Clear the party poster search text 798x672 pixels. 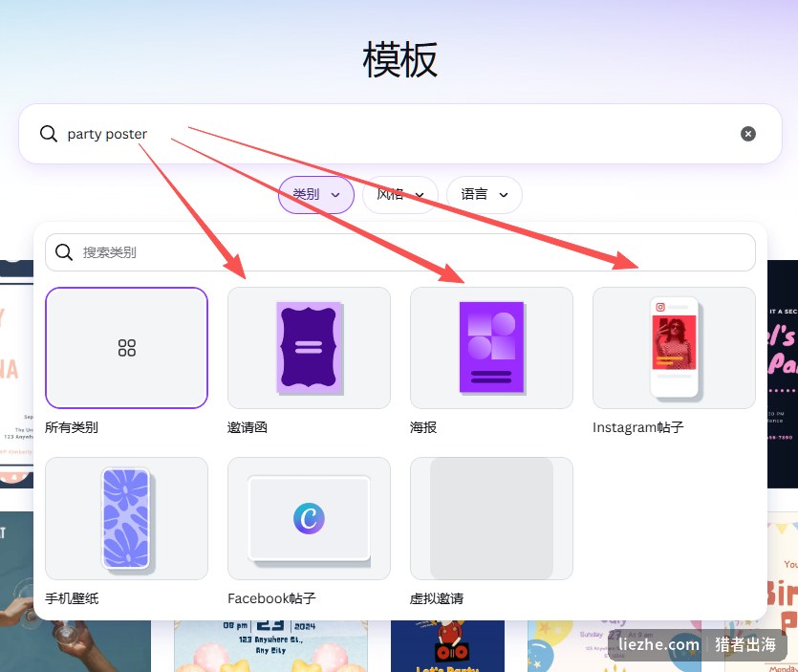pos(747,134)
